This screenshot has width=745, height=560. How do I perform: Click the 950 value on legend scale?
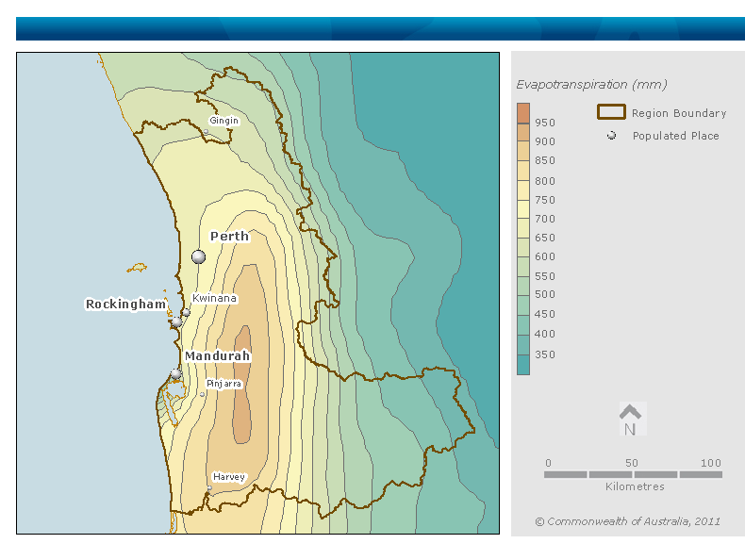click(x=545, y=123)
